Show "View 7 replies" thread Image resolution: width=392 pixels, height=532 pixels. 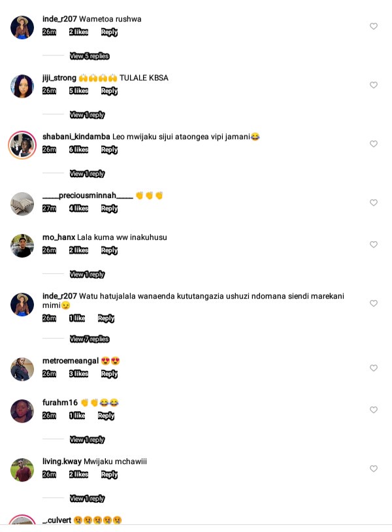tap(90, 339)
